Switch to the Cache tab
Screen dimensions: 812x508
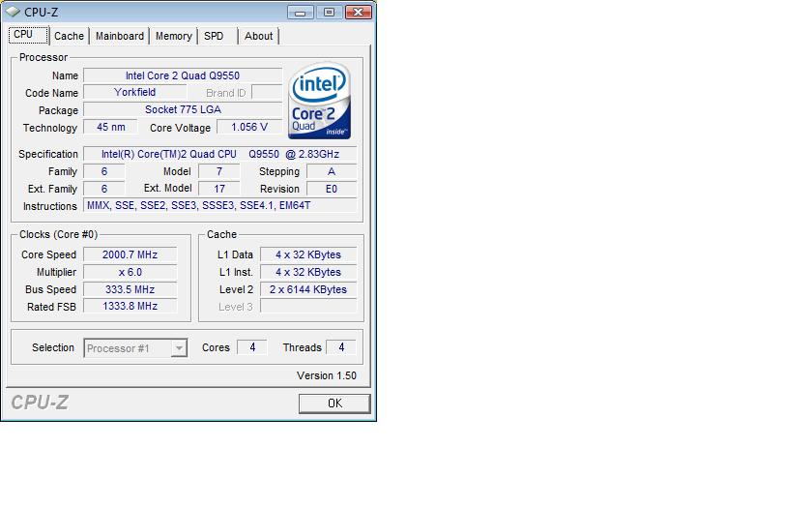point(69,36)
